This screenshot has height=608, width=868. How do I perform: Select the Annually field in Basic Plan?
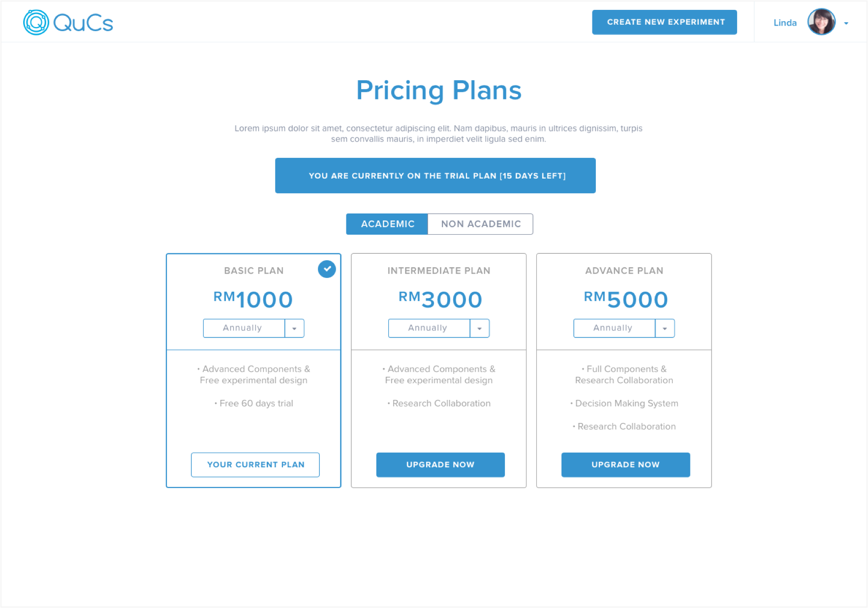[244, 328]
